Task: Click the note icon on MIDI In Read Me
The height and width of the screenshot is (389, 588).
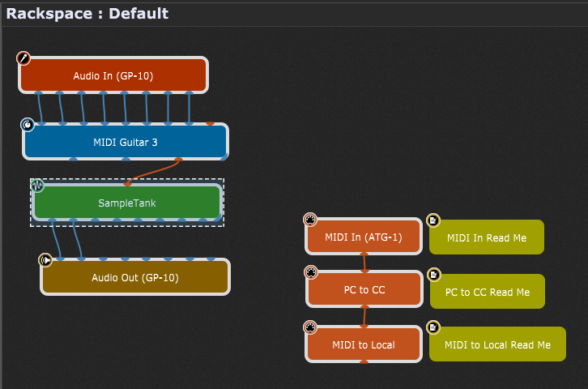Action: tap(434, 220)
